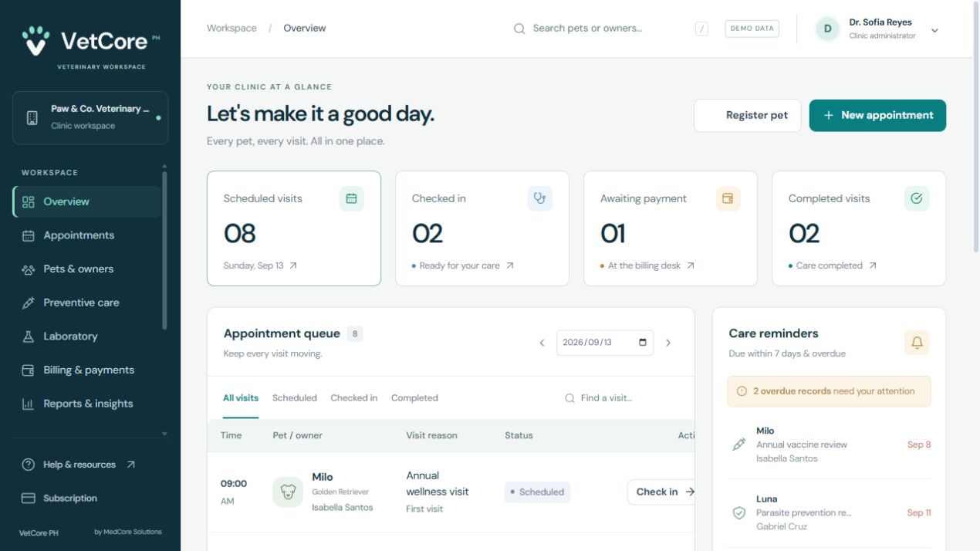Click the main page vertical scrollbar
Image resolution: width=980 pixels, height=551 pixels.
point(976,127)
